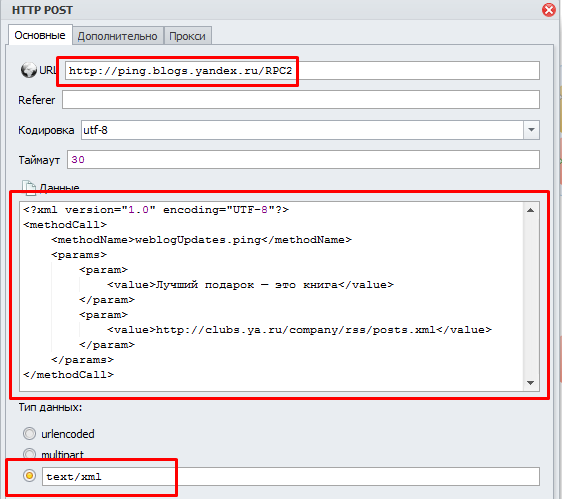The width and height of the screenshot is (562, 499).
Task: Select the text/xml radio button
Action: [29, 476]
